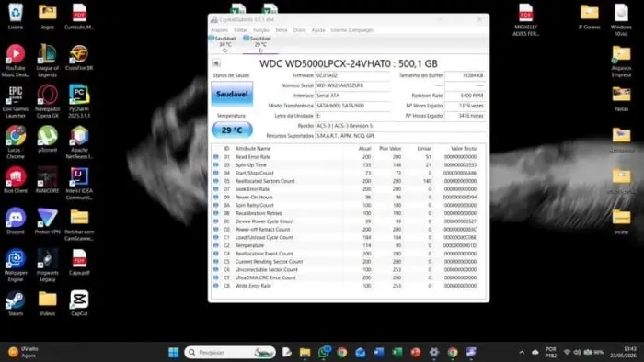Launch PyCharm desktop shortcut
The image size is (644, 362).
tap(79, 102)
